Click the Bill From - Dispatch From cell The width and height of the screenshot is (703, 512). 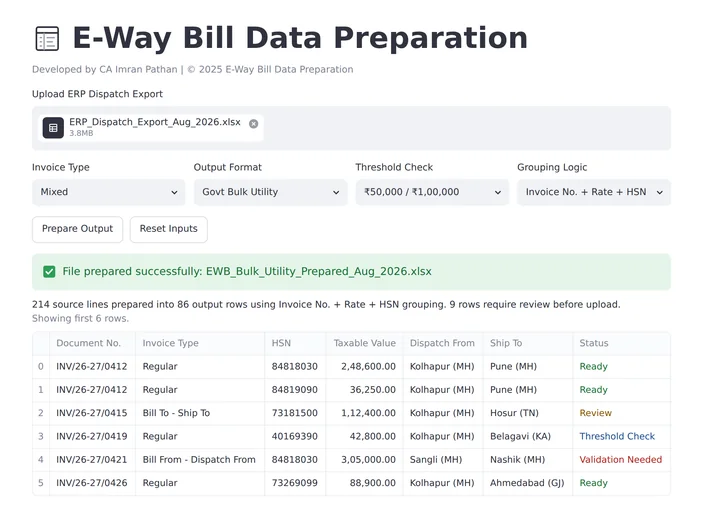(x=199, y=460)
